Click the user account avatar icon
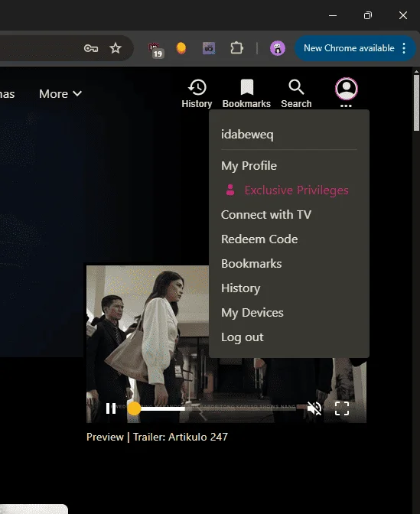420x514 pixels. [x=347, y=89]
